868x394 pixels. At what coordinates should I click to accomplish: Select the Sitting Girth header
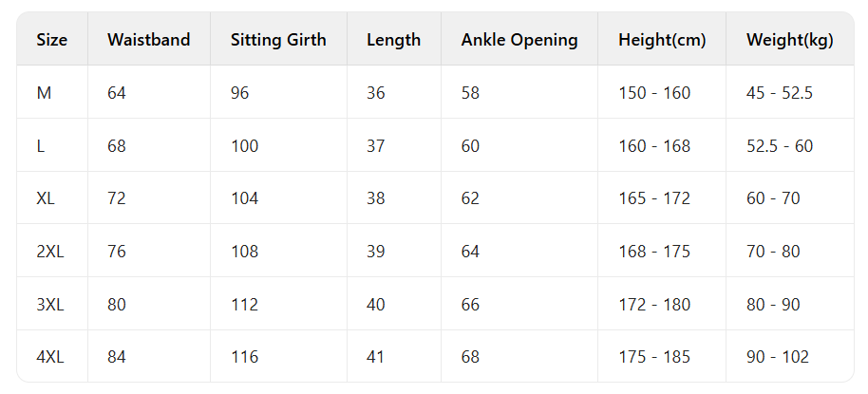278,40
